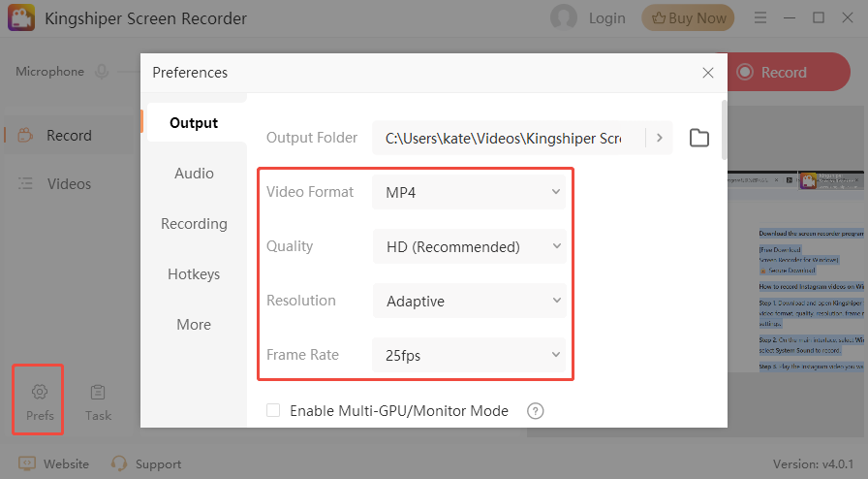Click the microphone icon

pyautogui.click(x=102, y=72)
